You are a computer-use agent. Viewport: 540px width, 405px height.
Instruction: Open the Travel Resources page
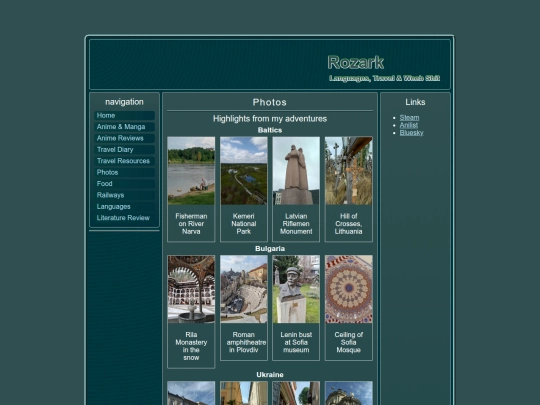(x=124, y=161)
